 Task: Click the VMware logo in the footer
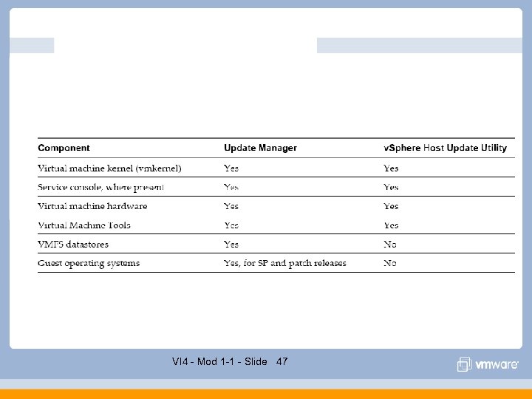tap(488, 364)
